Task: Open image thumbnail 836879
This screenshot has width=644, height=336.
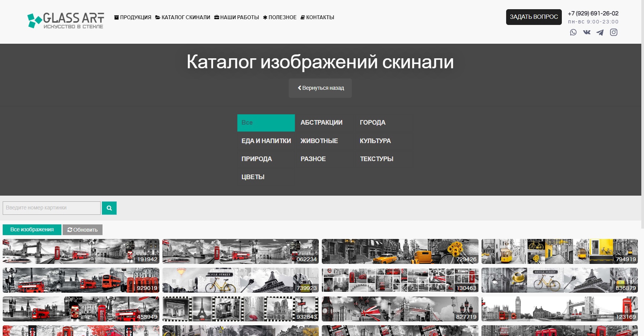Action: (x=560, y=280)
